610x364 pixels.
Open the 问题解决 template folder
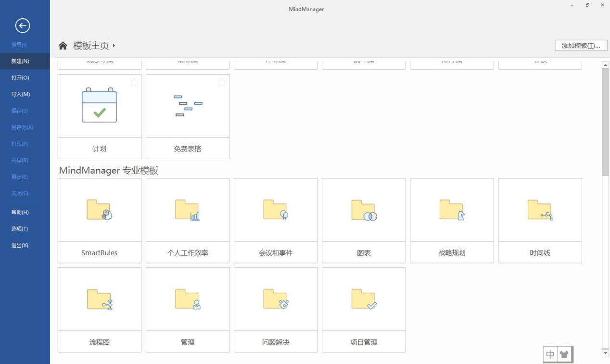(276, 309)
